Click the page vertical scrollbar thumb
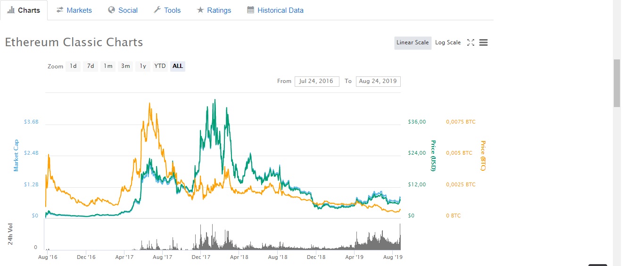The image size is (644, 266). [x=617, y=83]
